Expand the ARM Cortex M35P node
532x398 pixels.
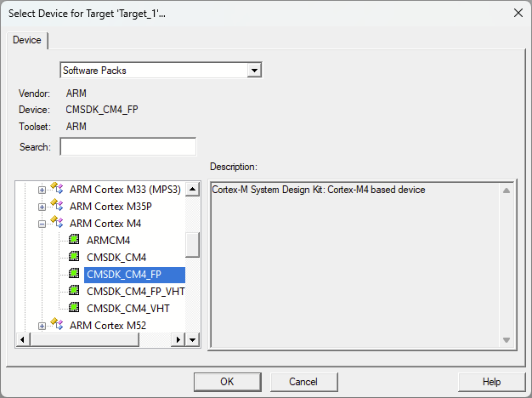point(42,207)
